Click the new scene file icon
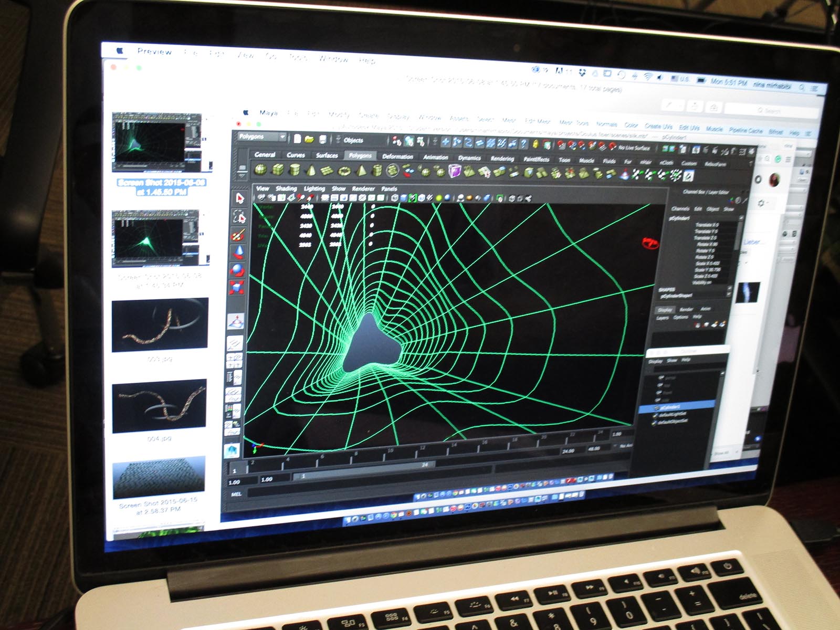This screenshot has width=840, height=630. click(297, 139)
